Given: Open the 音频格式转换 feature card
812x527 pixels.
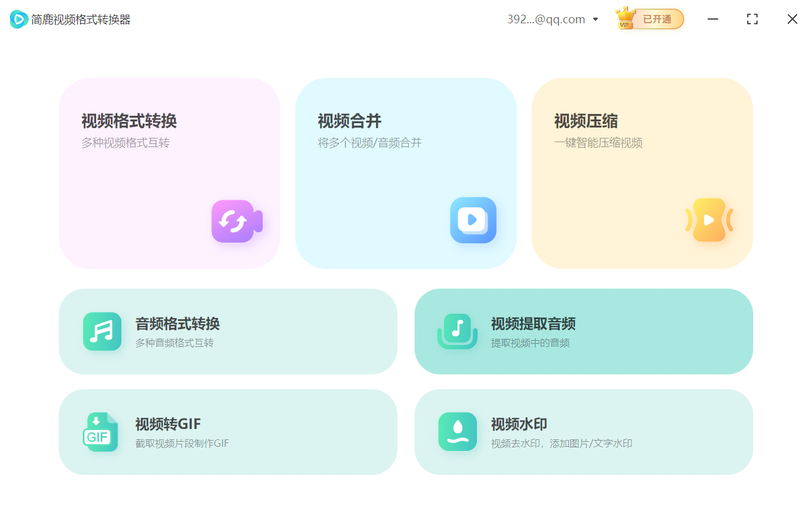Looking at the screenshot, I should (x=228, y=332).
